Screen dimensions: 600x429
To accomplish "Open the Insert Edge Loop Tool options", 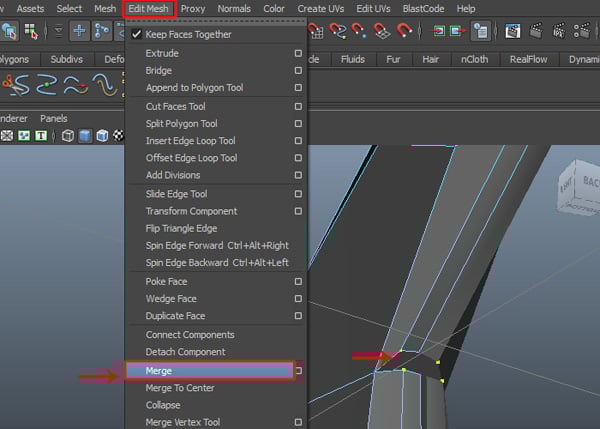I will [x=298, y=141].
